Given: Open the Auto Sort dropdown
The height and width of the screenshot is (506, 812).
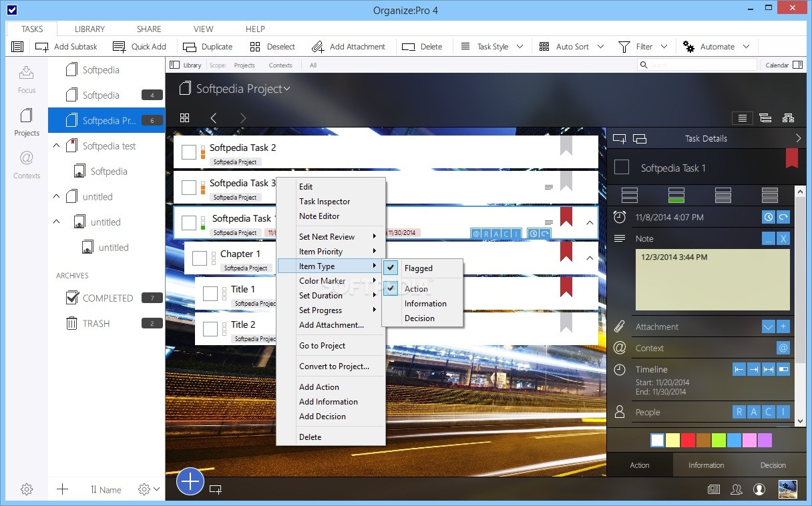Looking at the screenshot, I should click(x=571, y=47).
